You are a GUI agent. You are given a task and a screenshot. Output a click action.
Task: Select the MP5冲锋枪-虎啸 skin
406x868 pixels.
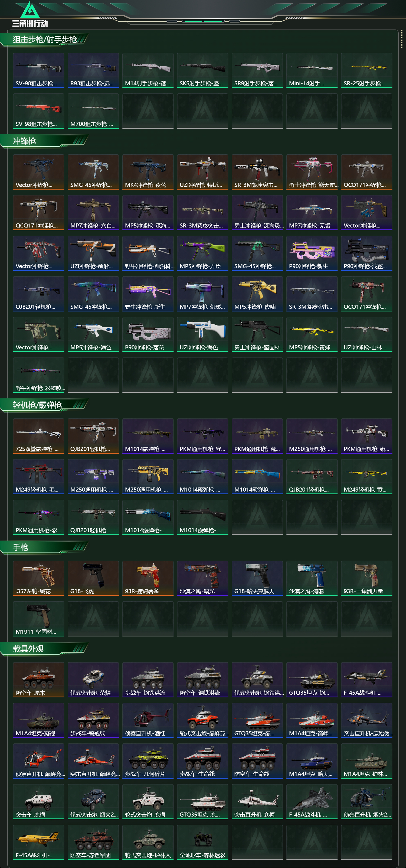click(x=257, y=294)
